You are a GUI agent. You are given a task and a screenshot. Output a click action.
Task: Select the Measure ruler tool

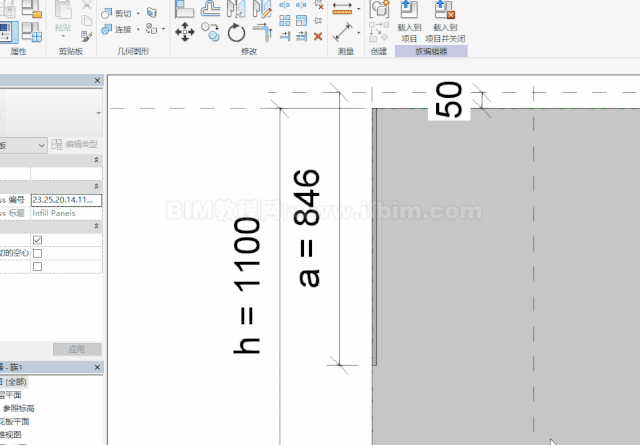(x=342, y=9)
